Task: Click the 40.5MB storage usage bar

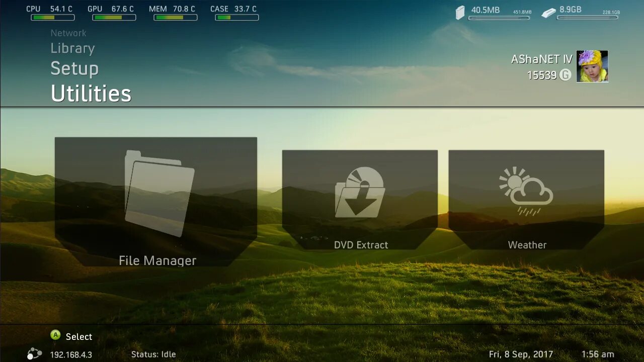Action: (x=499, y=18)
